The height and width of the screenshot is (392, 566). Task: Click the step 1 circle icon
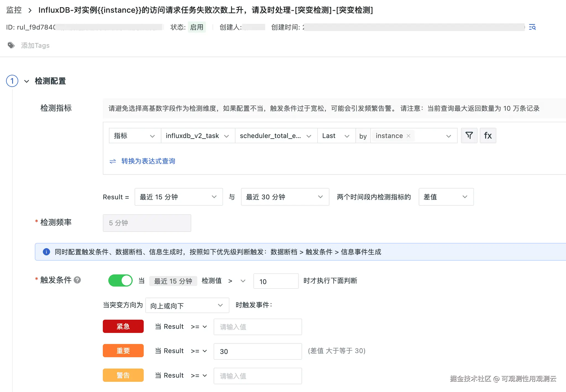[12, 81]
